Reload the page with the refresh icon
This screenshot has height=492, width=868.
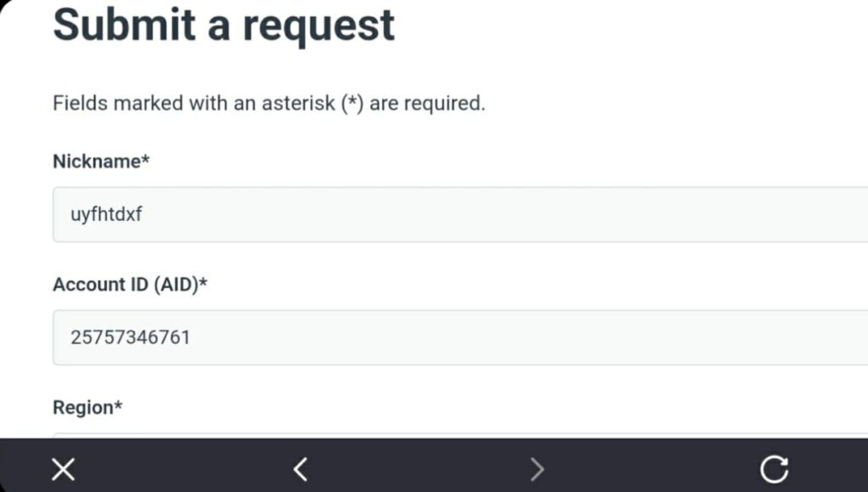click(773, 468)
